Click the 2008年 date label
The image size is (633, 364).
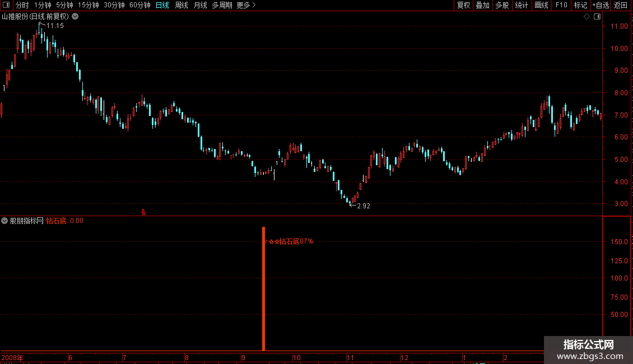pos(12,357)
